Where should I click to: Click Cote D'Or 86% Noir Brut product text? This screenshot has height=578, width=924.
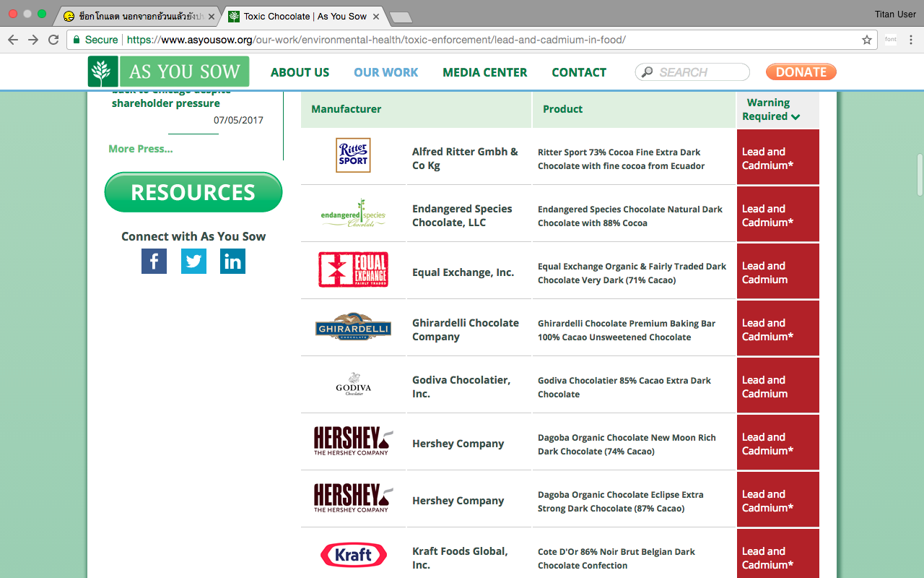(x=616, y=558)
